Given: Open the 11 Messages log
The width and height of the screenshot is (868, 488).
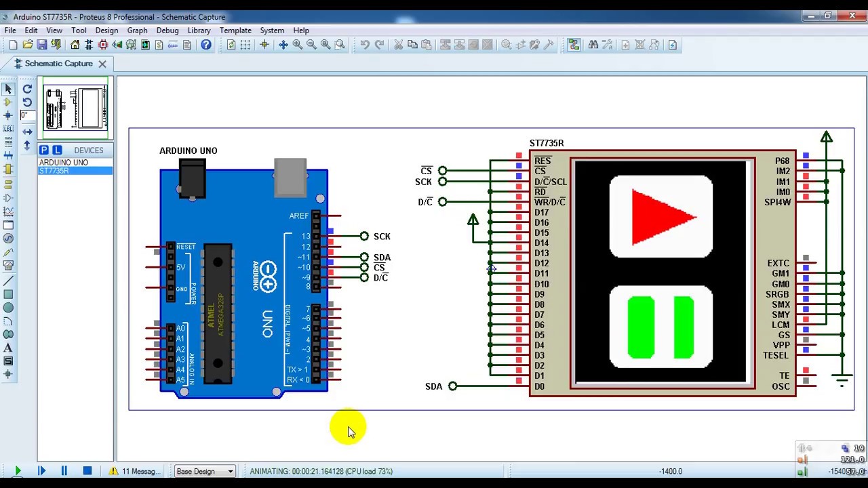Looking at the screenshot, I should click(134, 471).
